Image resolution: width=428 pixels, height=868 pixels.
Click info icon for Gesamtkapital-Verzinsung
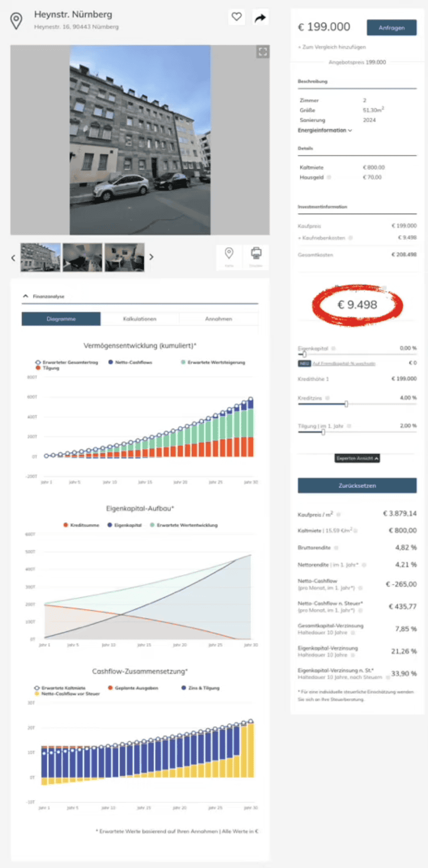point(353,633)
